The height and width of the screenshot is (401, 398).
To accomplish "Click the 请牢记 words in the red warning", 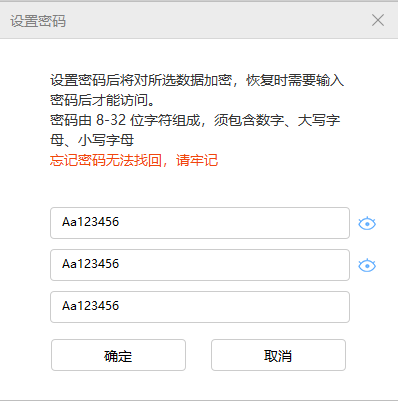I will [x=197, y=160].
